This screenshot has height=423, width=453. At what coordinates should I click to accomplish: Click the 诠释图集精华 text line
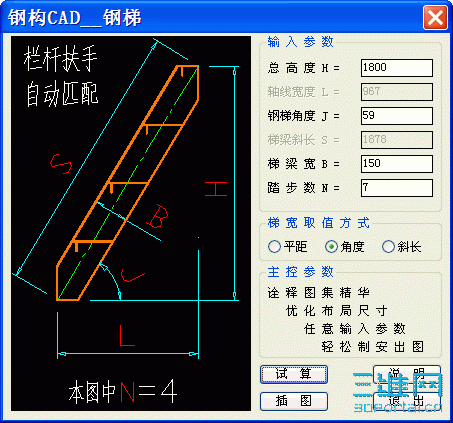pos(318,293)
